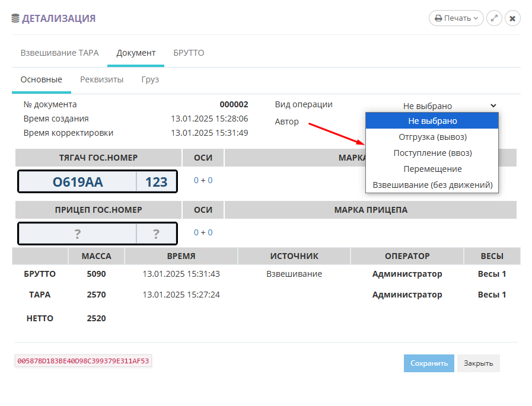Open the БРУТТО tab
This screenshot has height=406, width=532.
click(x=189, y=53)
